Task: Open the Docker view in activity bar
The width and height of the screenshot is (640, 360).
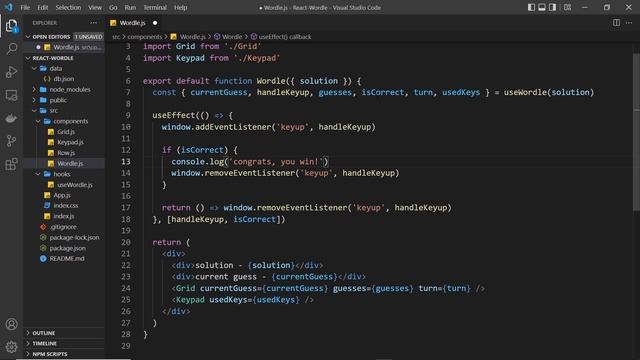Action: click(x=11, y=118)
